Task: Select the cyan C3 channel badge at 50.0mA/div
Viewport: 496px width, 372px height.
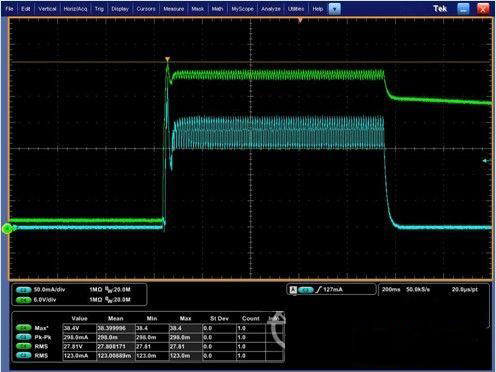Action: click(x=24, y=290)
